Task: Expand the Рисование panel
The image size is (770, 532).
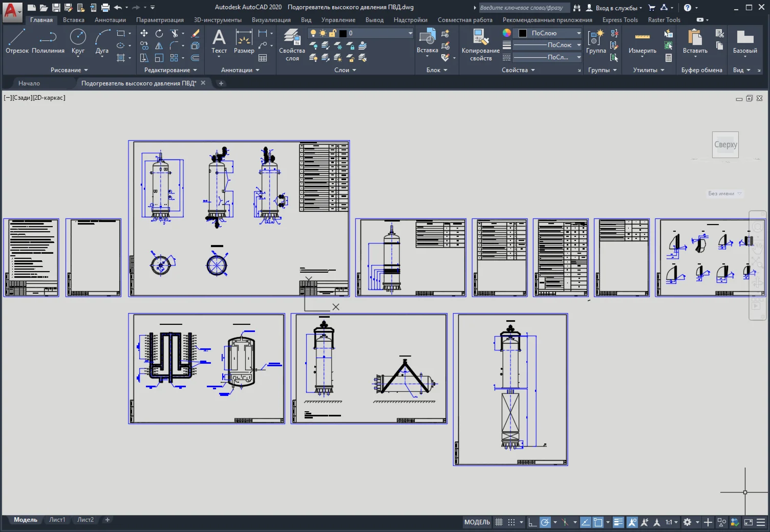Action: (69, 70)
